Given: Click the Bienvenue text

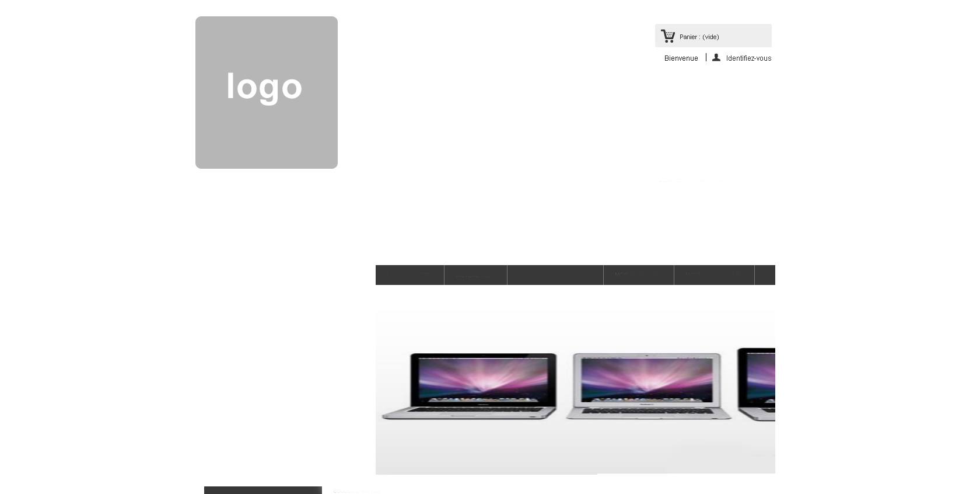Looking at the screenshot, I should [681, 58].
